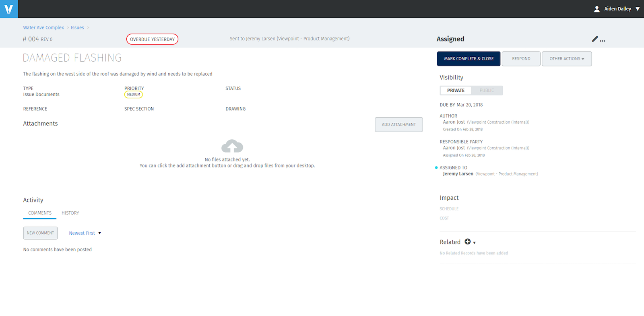Click Aaron Jost under Responsible Party
The width and height of the screenshot is (644, 316).
point(454,148)
